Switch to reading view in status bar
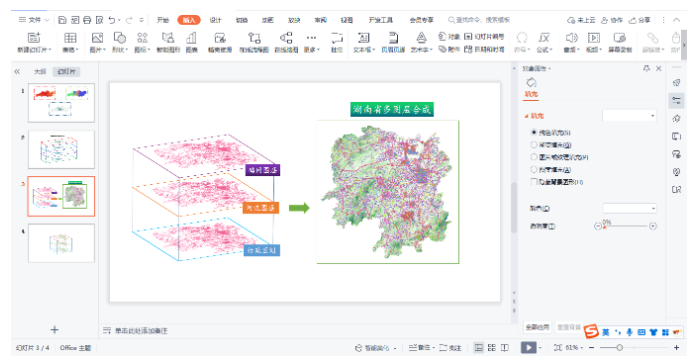 tap(505, 348)
